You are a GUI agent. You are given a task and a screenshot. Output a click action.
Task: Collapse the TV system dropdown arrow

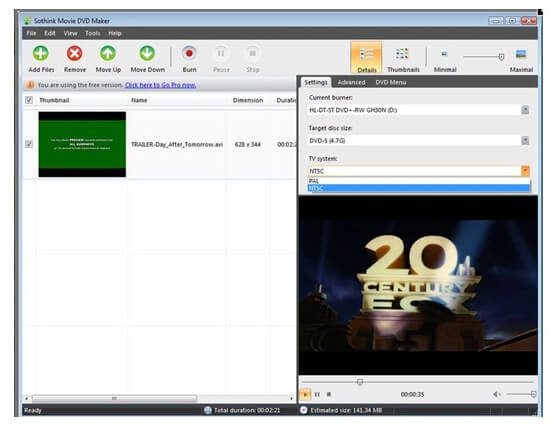[526, 171]
